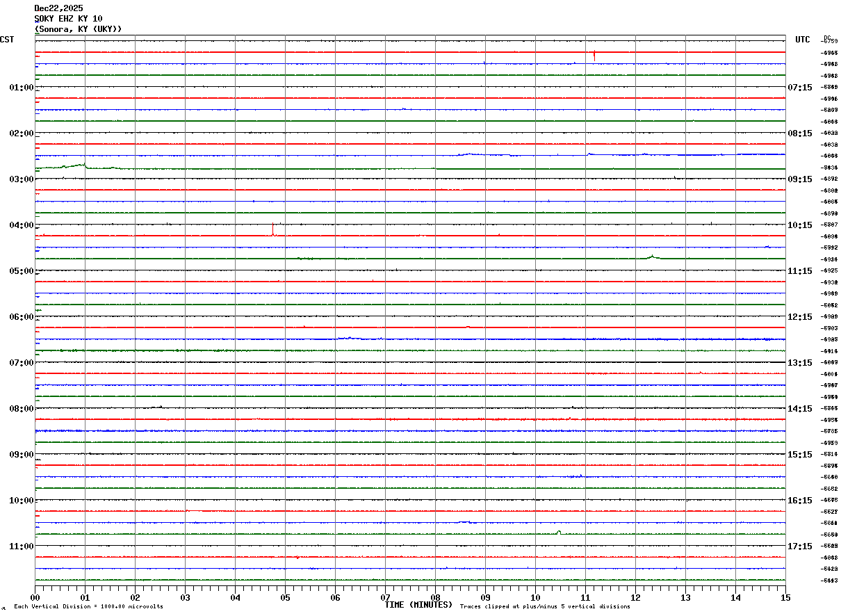841x616 pixels.
Task: Click the UTC timezone label
Action: point(803,40)
